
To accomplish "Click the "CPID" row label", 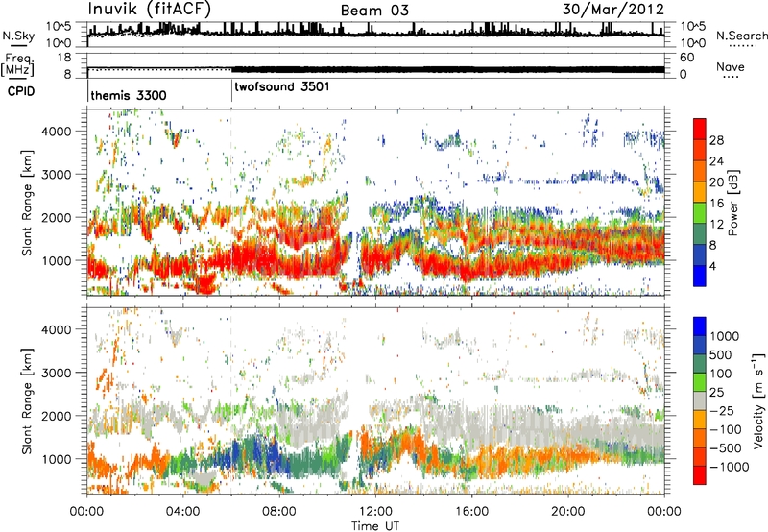I will (21, 91).
